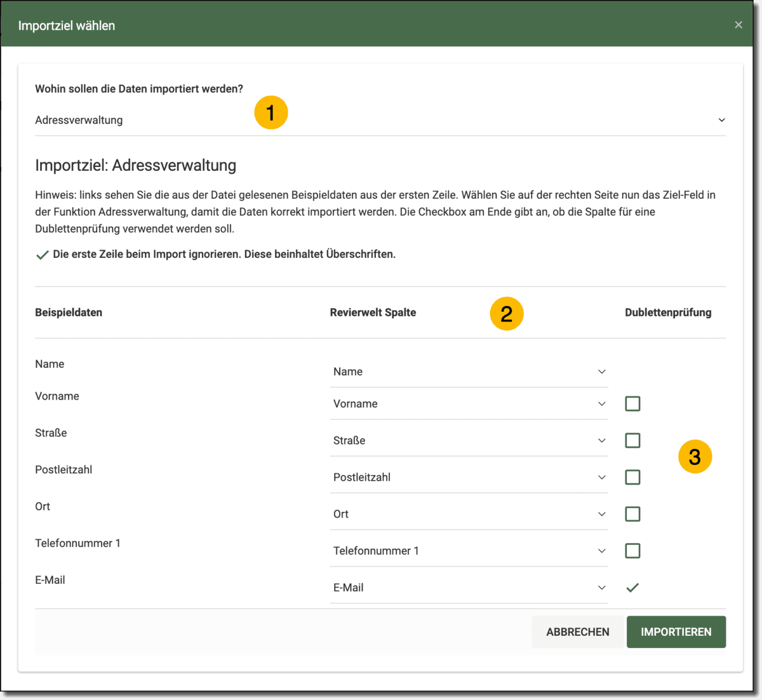Click the yellow number 2 marker
The image size is (762, 700).
506,314
